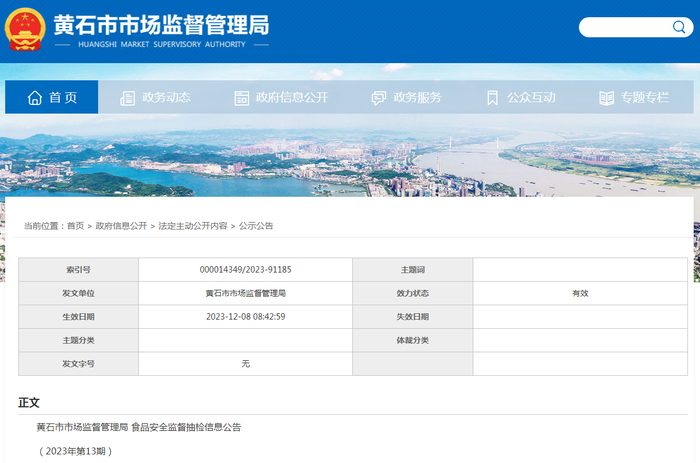This screenshot has height=463, width=700.
Task: Open the 政务动态 menu item
Action: (166, 98)
